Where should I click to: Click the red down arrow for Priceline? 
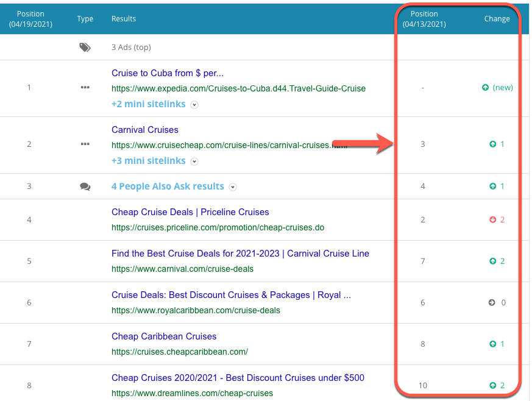pos(492,220)
